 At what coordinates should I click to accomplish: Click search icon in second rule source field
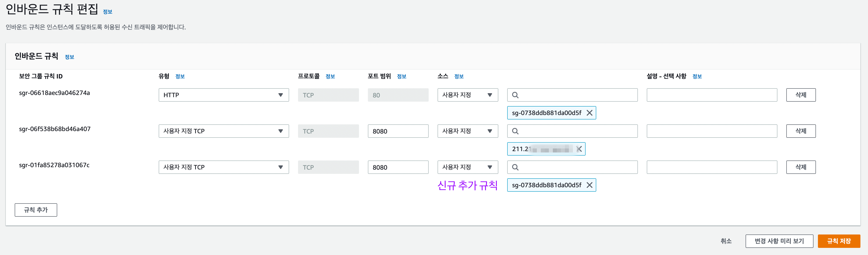tap(515, 131)
